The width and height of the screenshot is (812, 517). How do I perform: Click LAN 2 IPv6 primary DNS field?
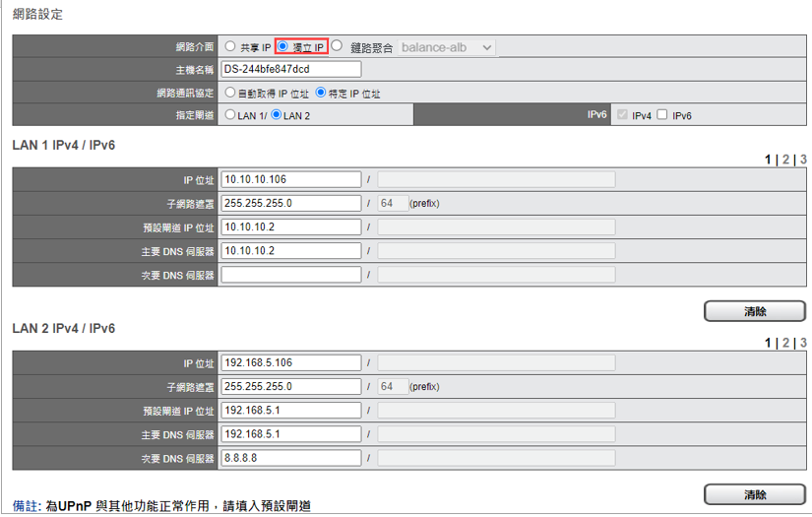[497, 434]
